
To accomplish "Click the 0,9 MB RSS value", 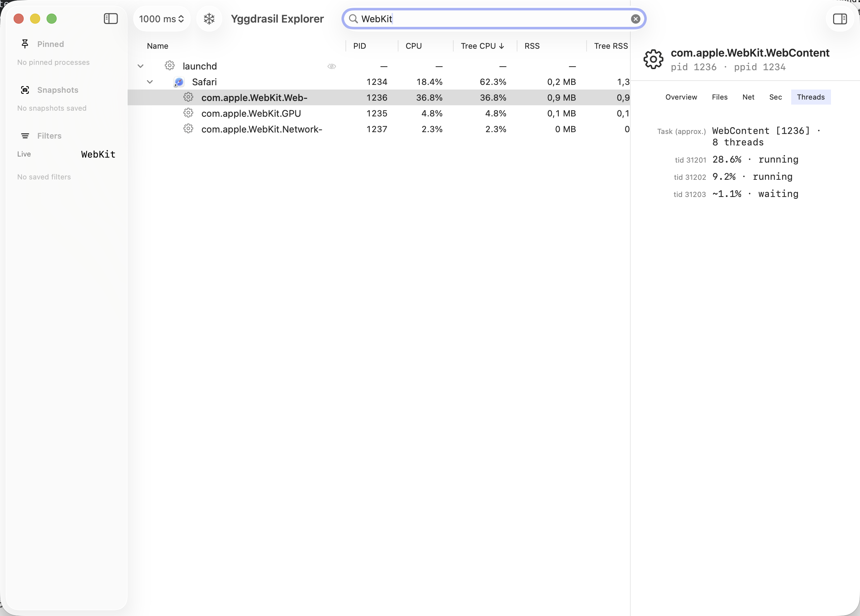I will [561, 97].
